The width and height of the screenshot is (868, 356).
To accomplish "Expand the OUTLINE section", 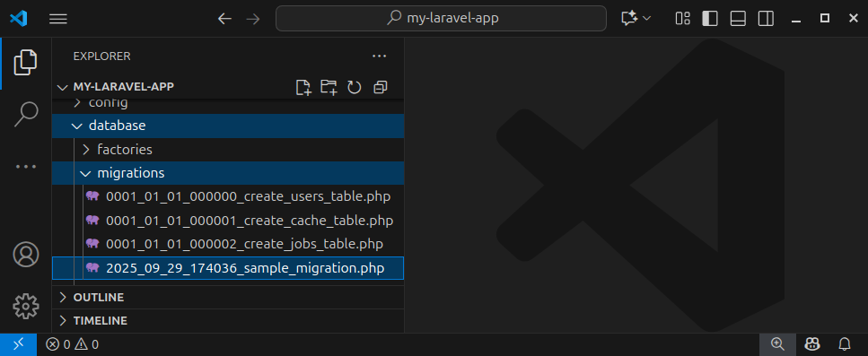I will (228, 298).
